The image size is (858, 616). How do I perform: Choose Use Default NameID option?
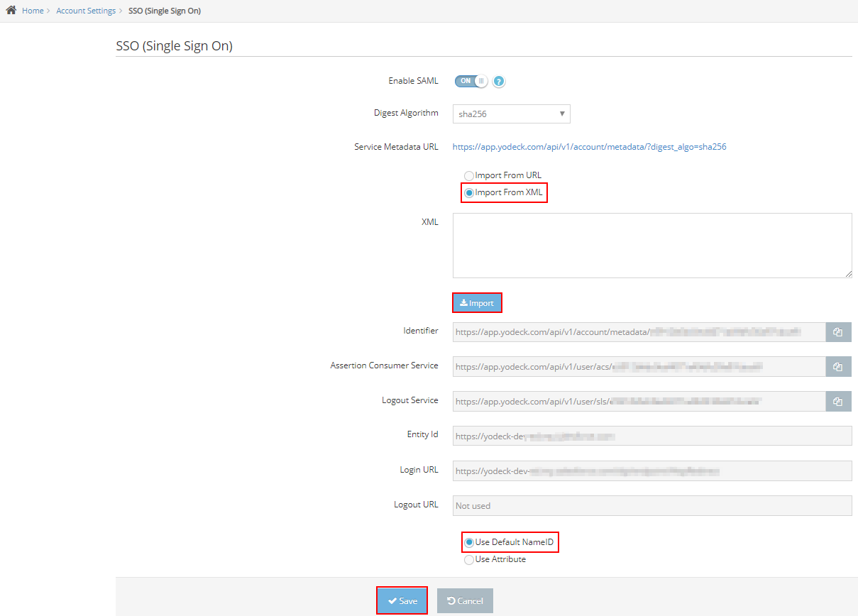click(468, 543)
